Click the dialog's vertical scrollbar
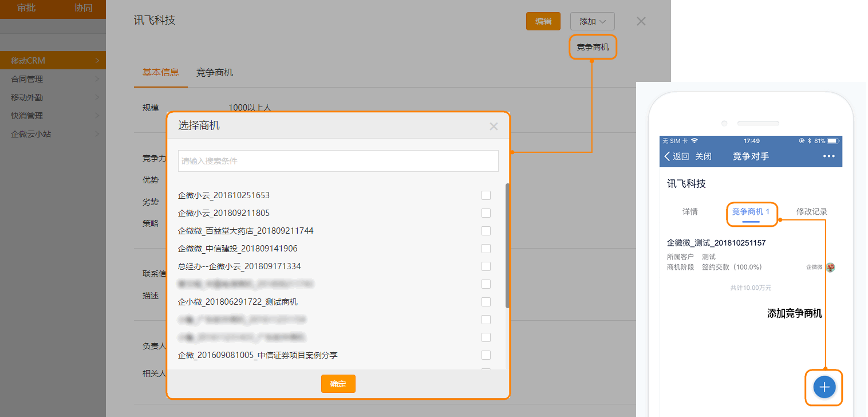 tap(507, 246)
